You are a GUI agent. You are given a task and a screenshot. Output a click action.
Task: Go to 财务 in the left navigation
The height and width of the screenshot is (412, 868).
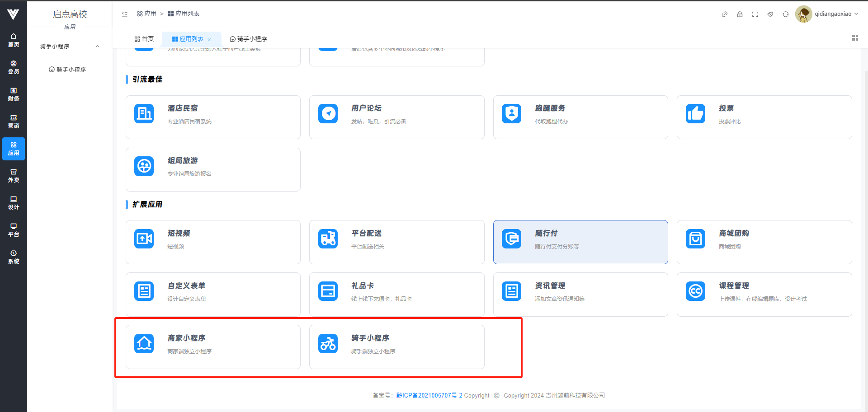14,94
